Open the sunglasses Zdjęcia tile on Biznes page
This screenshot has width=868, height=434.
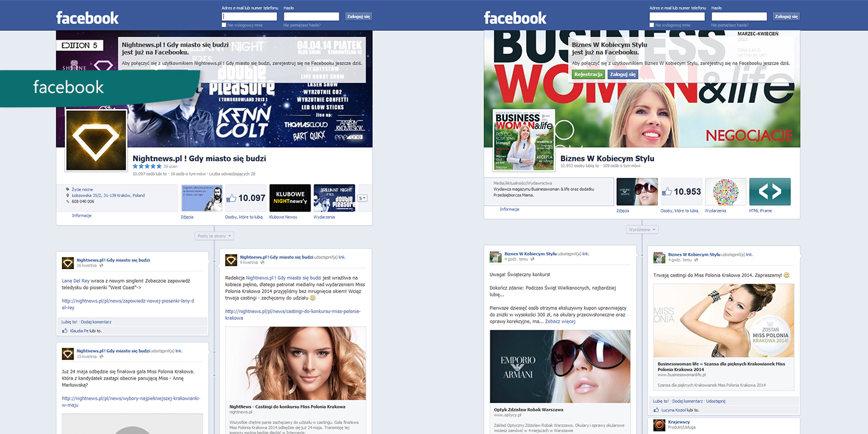click(x=637, y=192)
